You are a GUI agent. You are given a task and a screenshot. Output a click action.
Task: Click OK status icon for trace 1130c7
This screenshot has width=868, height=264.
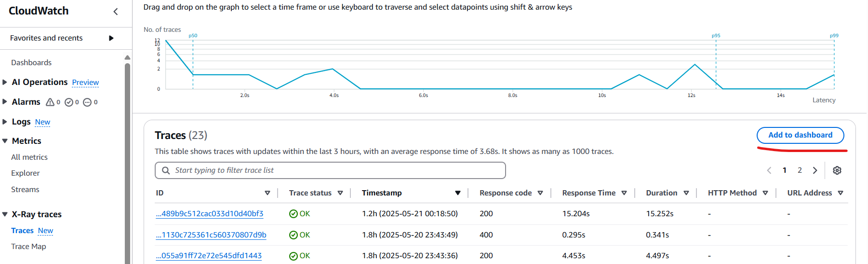click(x=293, y=235)
